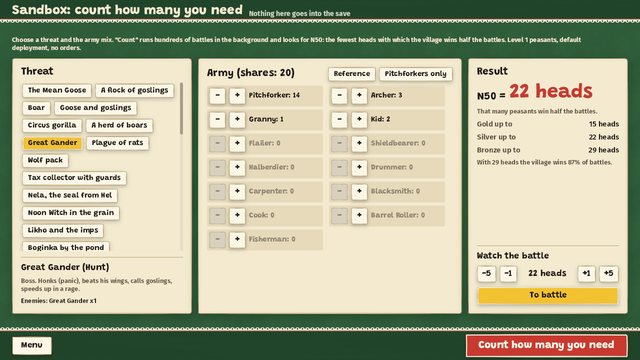Click the threat list scrollbar

181,108
